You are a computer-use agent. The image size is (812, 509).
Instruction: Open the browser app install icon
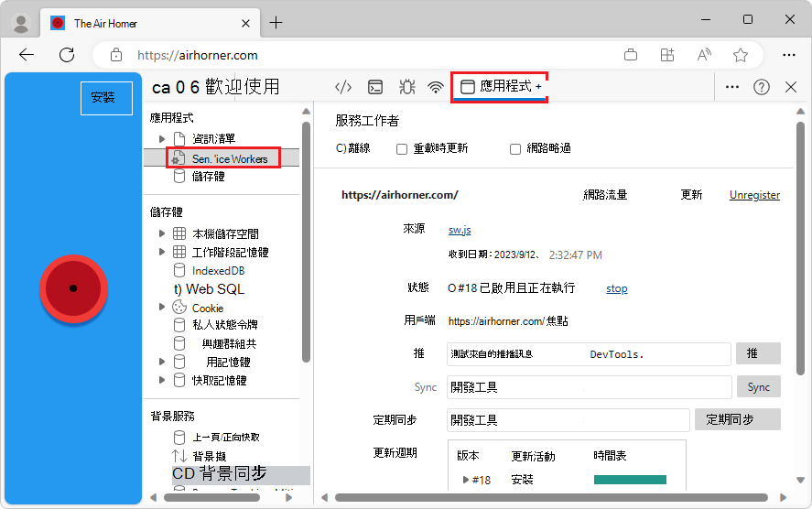click(x=631, y=55)
